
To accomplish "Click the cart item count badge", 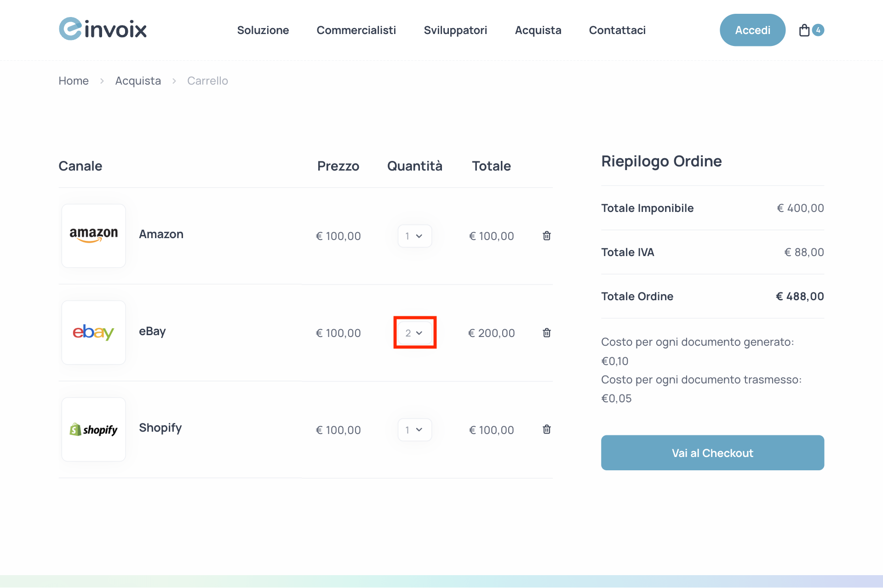I will [818, 30].
